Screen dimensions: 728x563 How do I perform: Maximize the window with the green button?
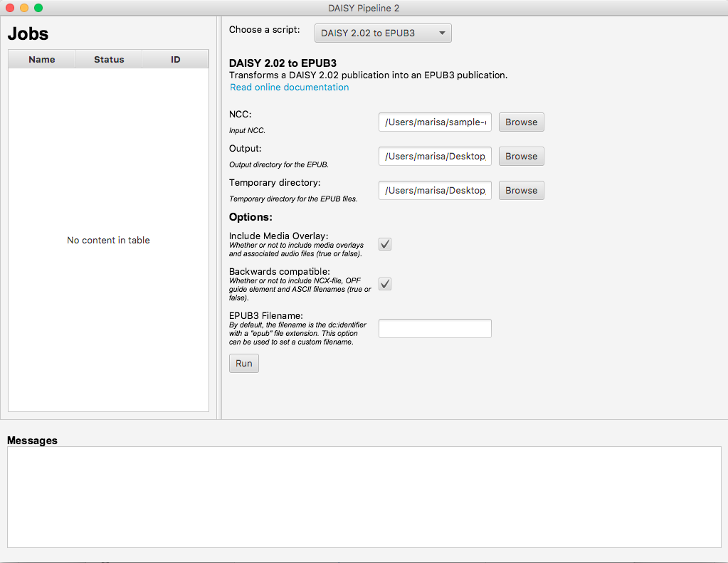[x=38, y=8]
